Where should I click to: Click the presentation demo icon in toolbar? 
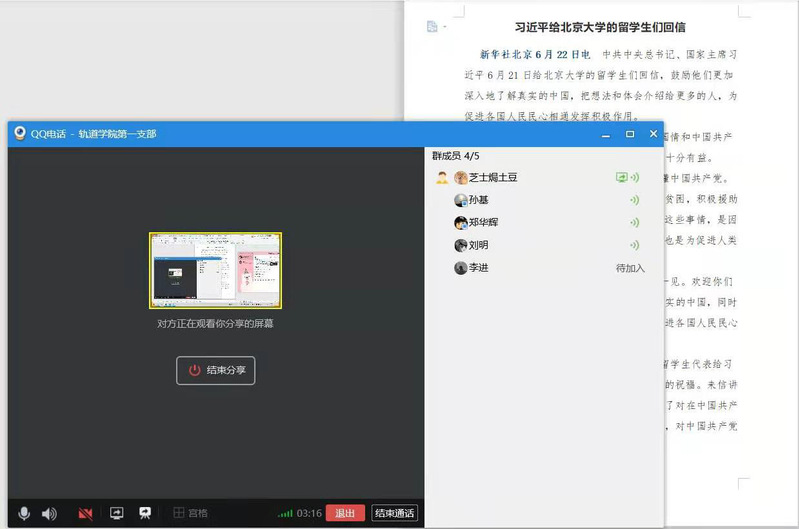(145, 513)
